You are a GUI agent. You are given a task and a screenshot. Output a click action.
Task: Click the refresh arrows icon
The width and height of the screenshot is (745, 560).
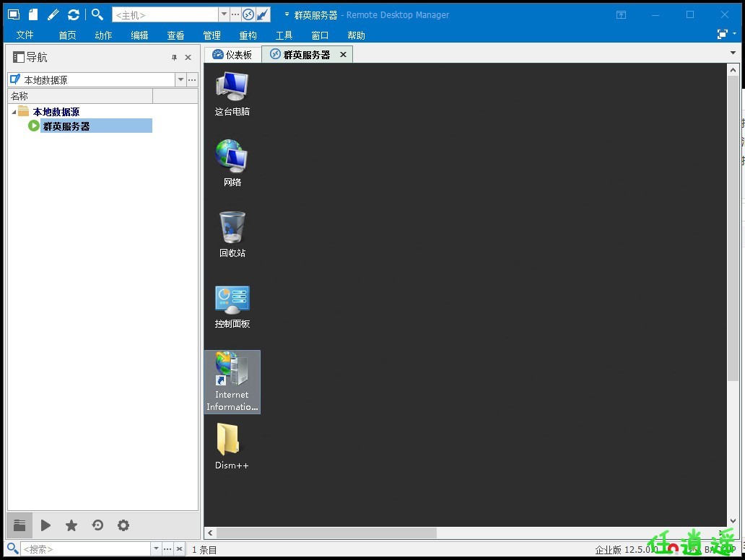click(73, 14)
